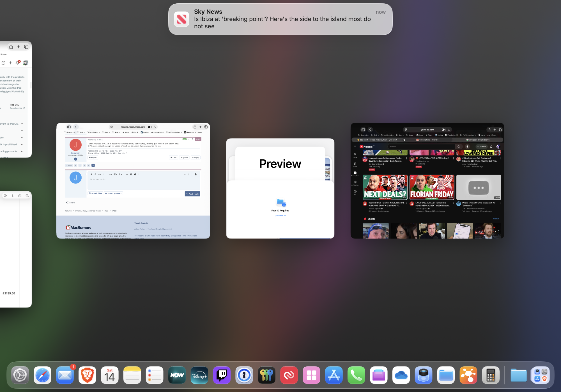Open the Brave browser dock icon
This screenshot has width=561, height=392.
tap(87, 375)
